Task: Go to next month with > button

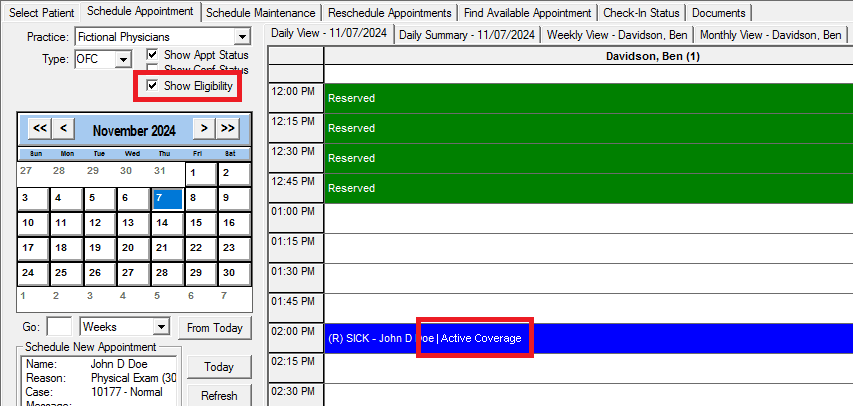Action: [204, 129]
